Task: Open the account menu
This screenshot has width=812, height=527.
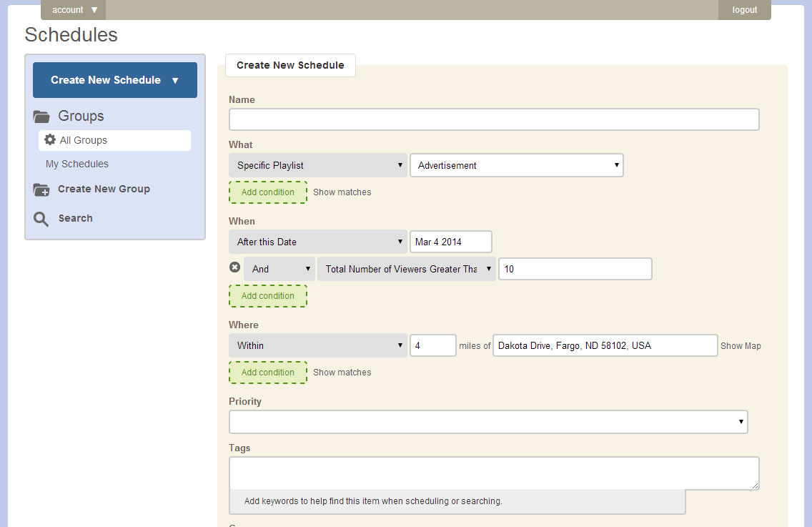Action: tap(74, 10)
